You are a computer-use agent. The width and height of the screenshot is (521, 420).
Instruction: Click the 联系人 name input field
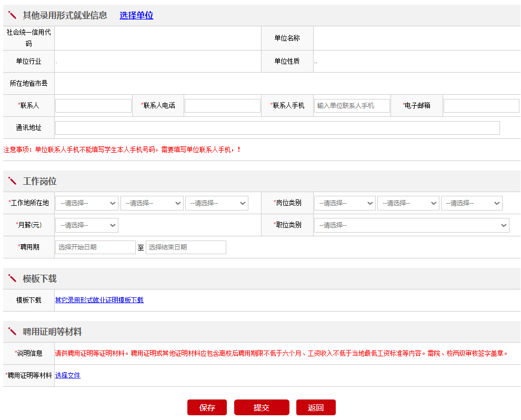coord(93,106)
